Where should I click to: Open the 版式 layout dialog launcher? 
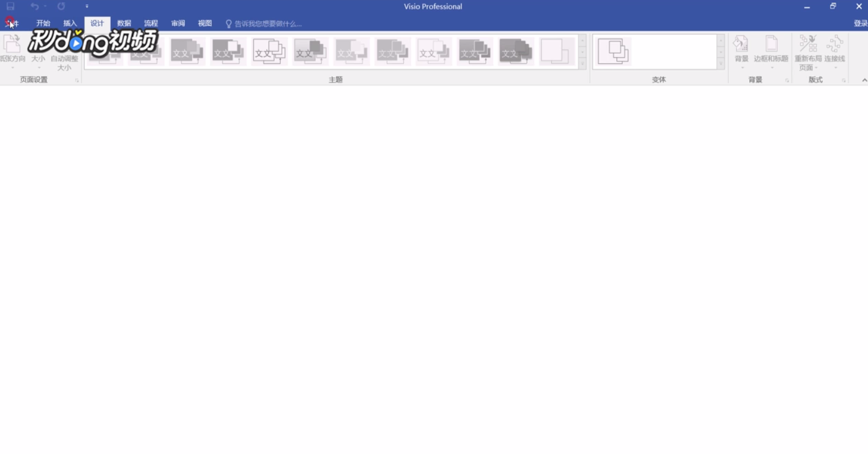(843, 81)
